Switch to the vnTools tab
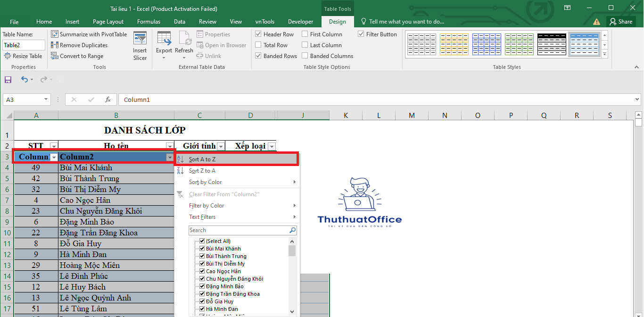 265,22
